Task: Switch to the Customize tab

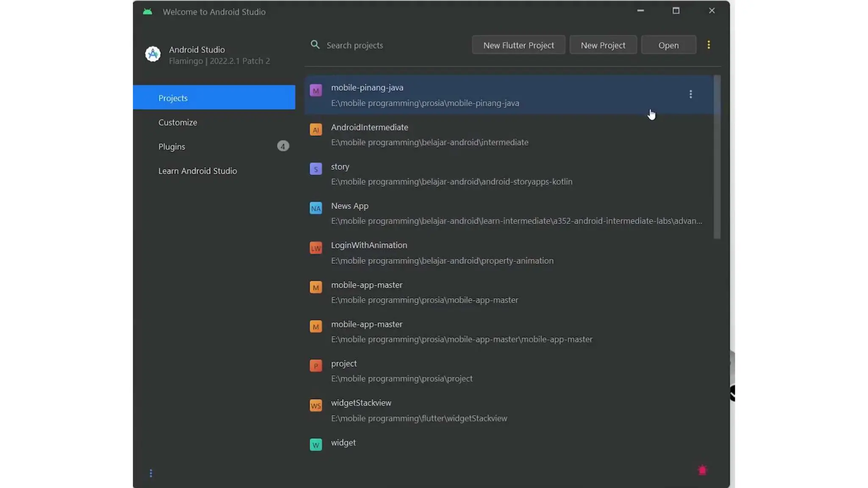Action: pyautogui.click(x=214, y=122)
